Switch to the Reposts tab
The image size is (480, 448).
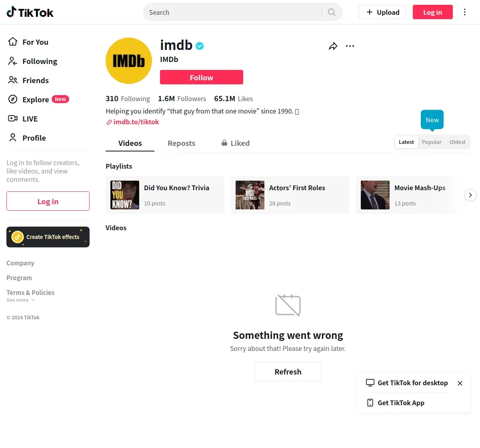click(x=181, y=143)
